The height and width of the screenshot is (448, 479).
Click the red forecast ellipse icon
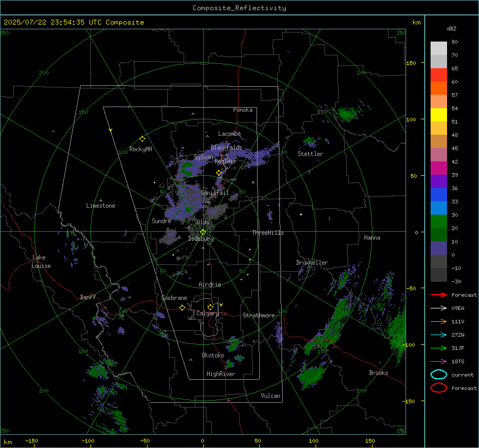tap(439, 388)
